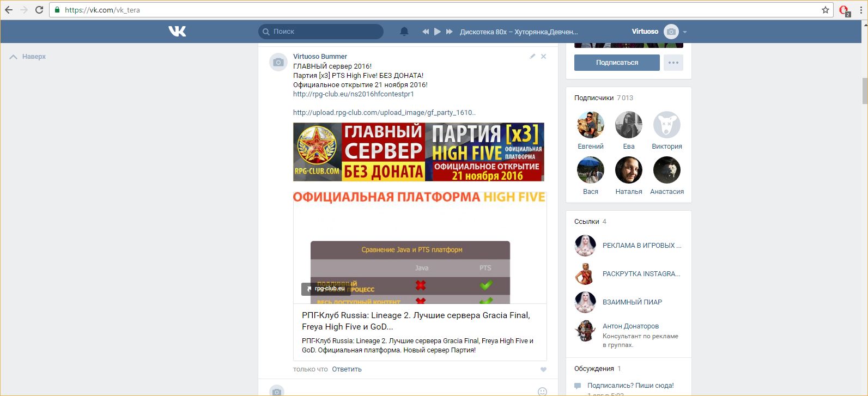Open the notifications bell
The height and width of the screenshot is (396, 868).
click(x=404, y=32)
